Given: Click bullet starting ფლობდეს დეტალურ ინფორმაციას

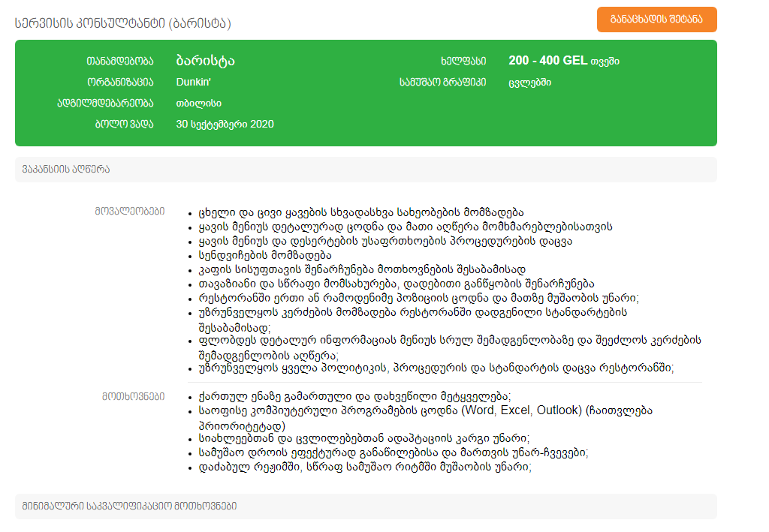Looking at the screenshot, I should 450,347.
